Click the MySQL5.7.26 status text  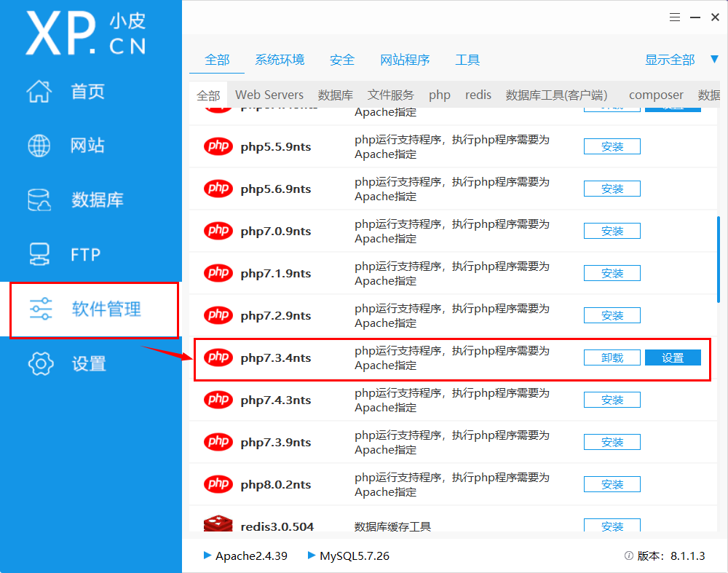(x=355, y=556)
